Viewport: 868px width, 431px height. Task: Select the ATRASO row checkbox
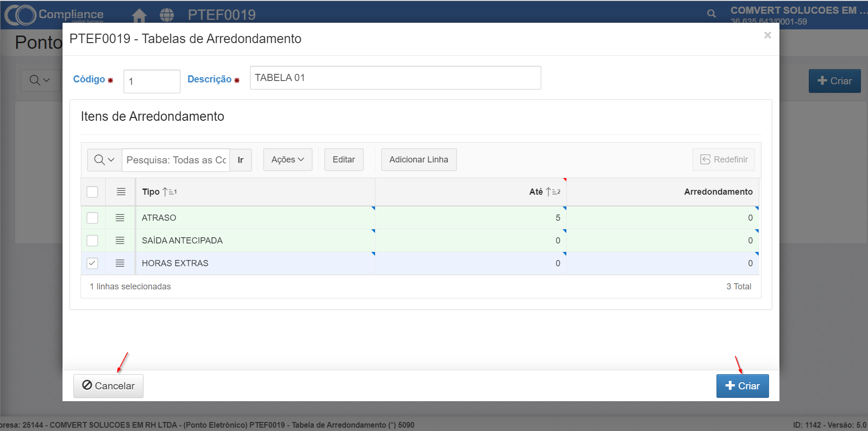(92, 218)
